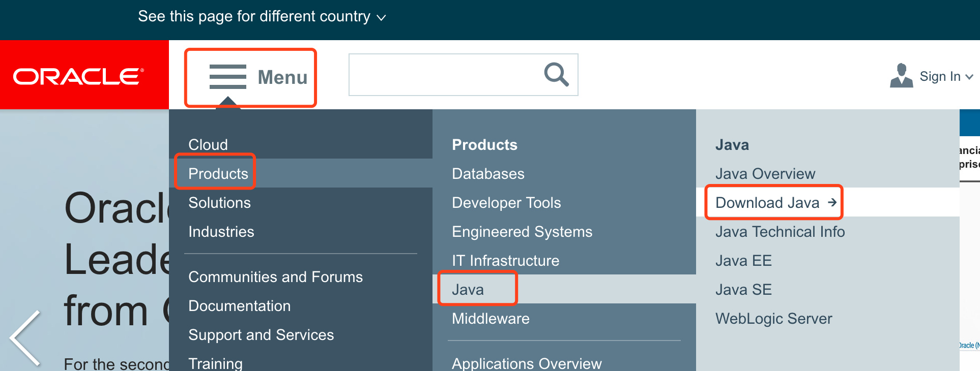This screenshot has height=371, width=980.
Task: Select Industries menu item
Action: pyautogui.click(x=221, y=232)
